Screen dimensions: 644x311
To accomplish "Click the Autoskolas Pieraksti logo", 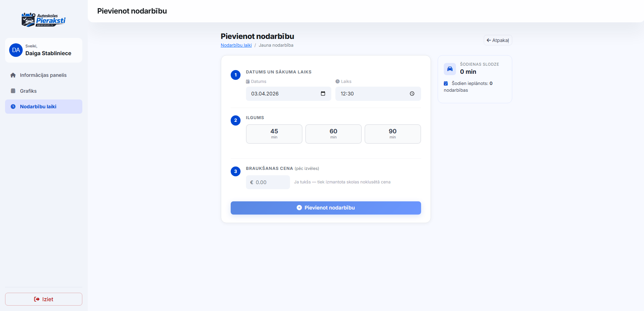I will click(43, 20).
